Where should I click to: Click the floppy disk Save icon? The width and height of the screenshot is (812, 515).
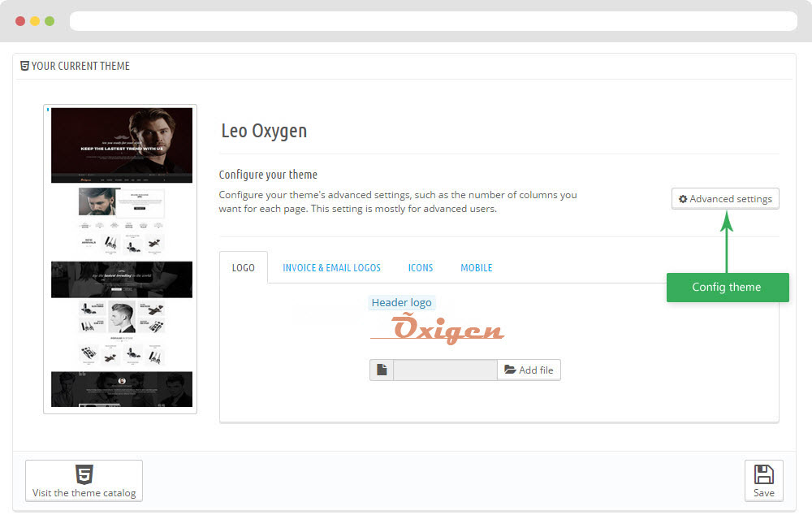(764, 474)
